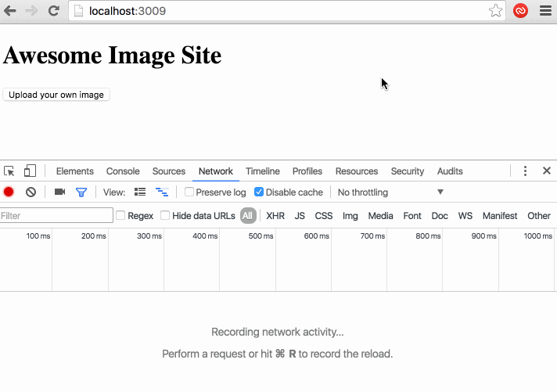Enable the Regex filter checkbox
This screenshot has width=557, height=392.
[x=120, y=216]
